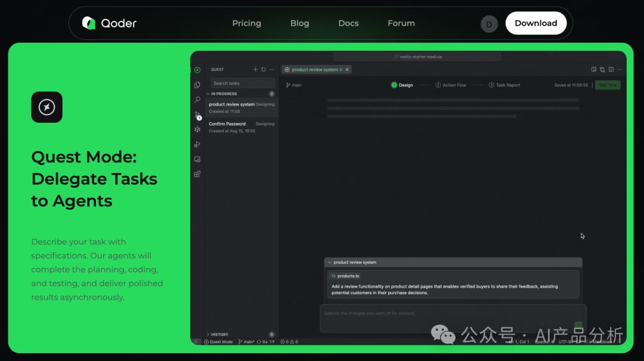Image resolution: width=644 pixels, height=361 pixels.
Task: Click the Qoder logo in the website header
Action: [109, 23]
